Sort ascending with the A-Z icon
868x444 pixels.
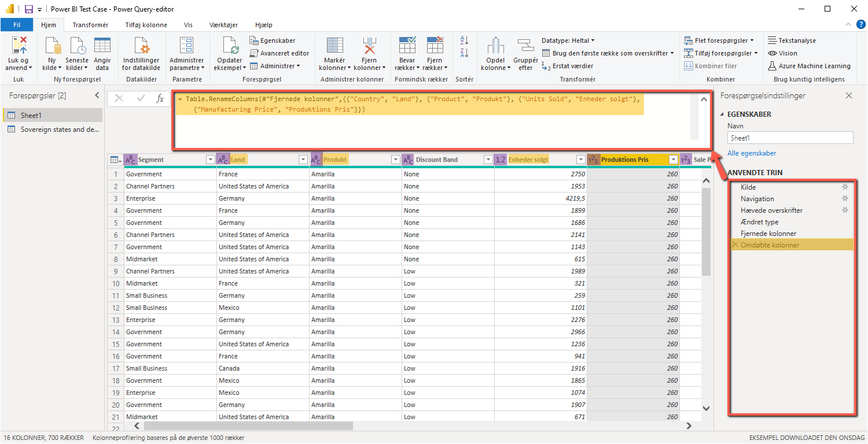(464, 40)
